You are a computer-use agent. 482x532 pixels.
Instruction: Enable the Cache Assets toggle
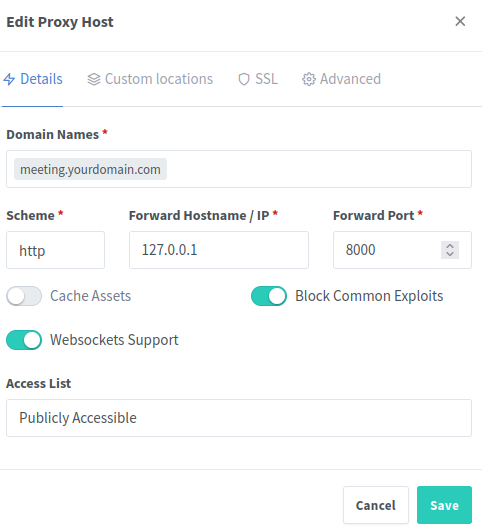point(24,296)
